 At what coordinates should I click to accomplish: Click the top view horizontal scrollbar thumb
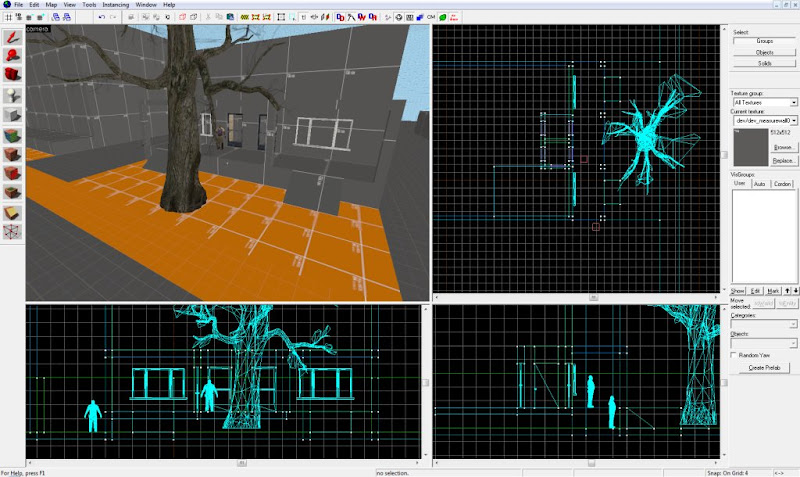593,297
